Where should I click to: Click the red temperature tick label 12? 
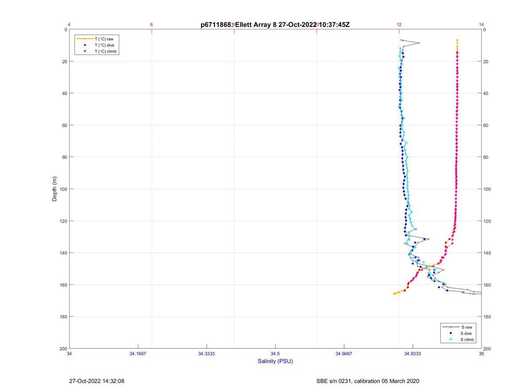pos(399,25)
